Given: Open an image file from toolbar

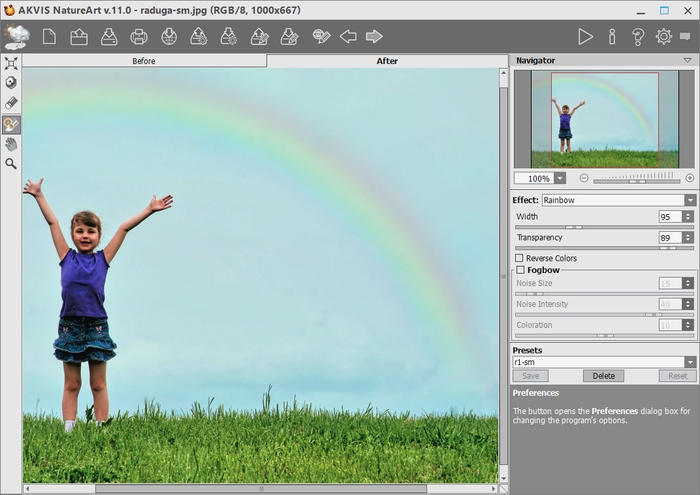Looking at the screenshot, I should pos(79,37).
